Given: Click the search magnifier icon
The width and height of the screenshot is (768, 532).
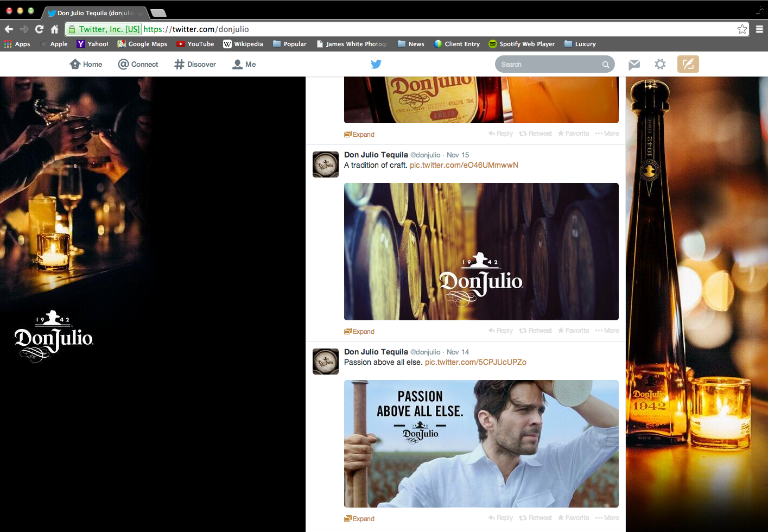Looking at the screenshot, I should click(x=605, y=65).
